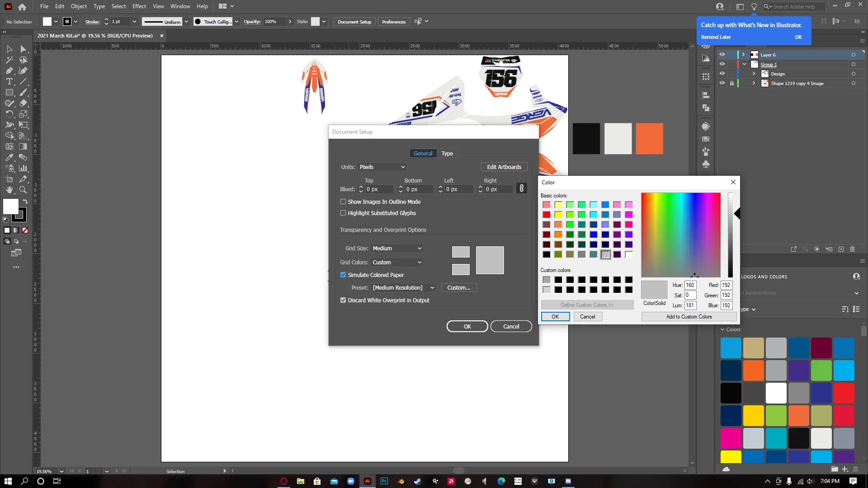The image size is (868, 488).
Task: Open the Effect menu
Action: pyautogui.click(x=139, y=6)
